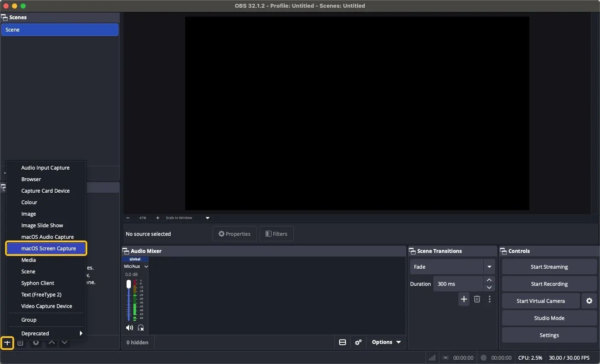600x364 pixels.
Task: Toggle Studio Mode button
Action: (549, 318)
